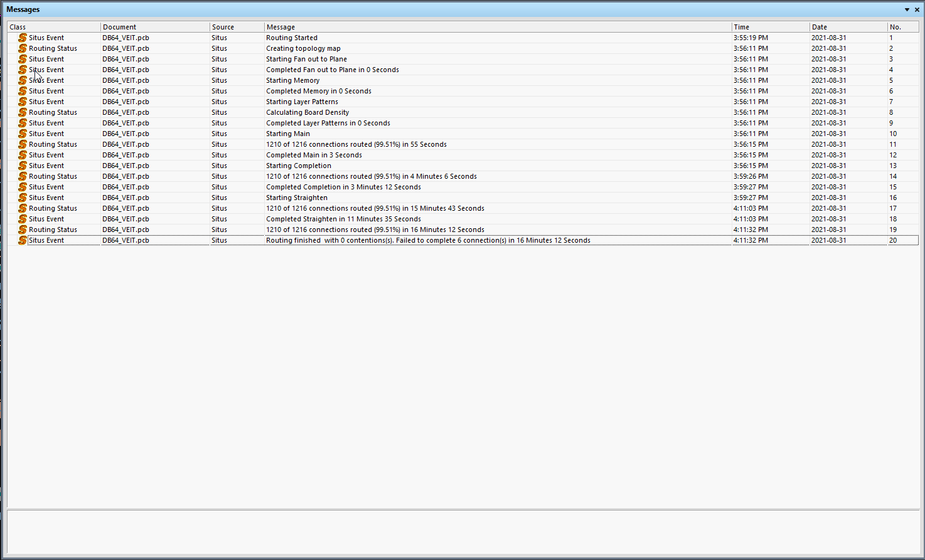The height and width of the screenshot is (560, 925).
Task: Select 'Calculating Board Density' message
Action: (x=307, y=112)
